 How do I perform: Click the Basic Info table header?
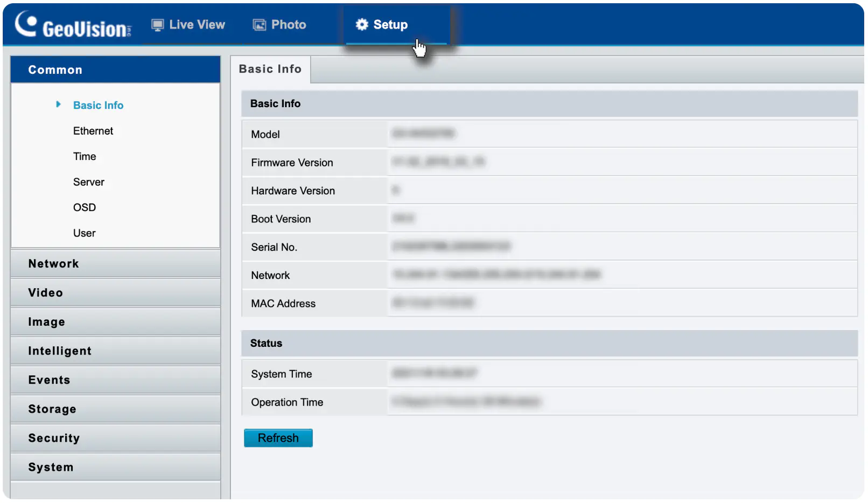549,103
